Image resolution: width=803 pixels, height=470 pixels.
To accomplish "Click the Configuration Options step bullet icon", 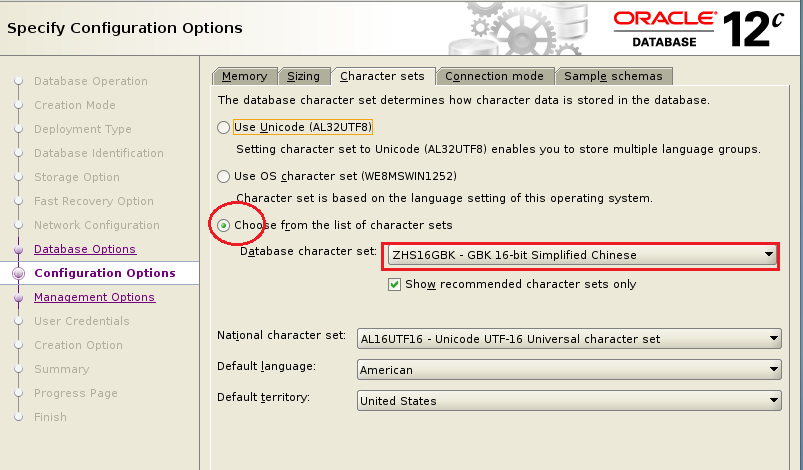I will click(18, 273).
